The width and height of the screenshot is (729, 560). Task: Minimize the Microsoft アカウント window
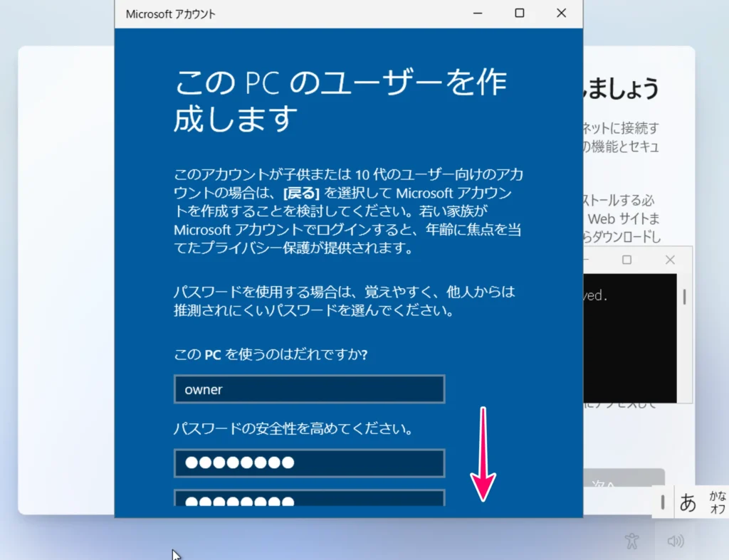pos(478,14)
